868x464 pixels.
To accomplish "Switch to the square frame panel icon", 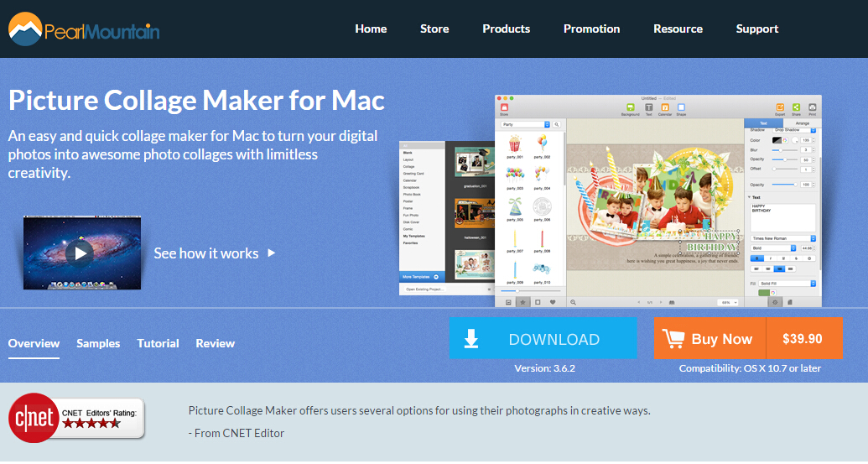I will pos(538,302).
